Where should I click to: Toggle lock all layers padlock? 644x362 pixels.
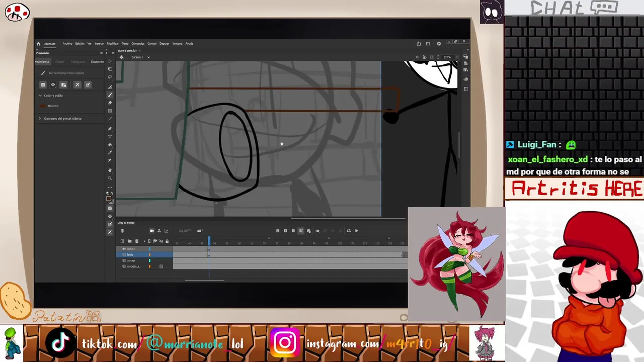167,241
